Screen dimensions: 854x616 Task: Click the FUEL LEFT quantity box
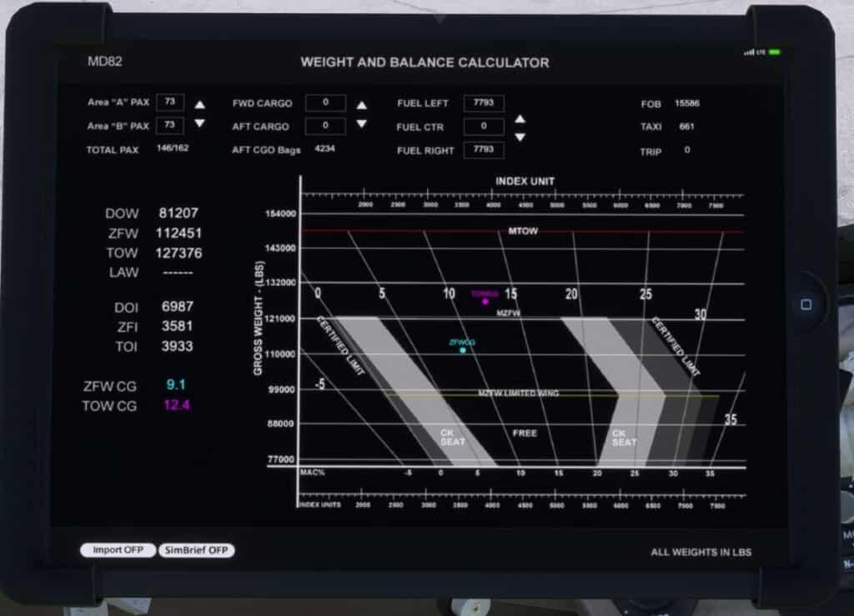point(484,103)
